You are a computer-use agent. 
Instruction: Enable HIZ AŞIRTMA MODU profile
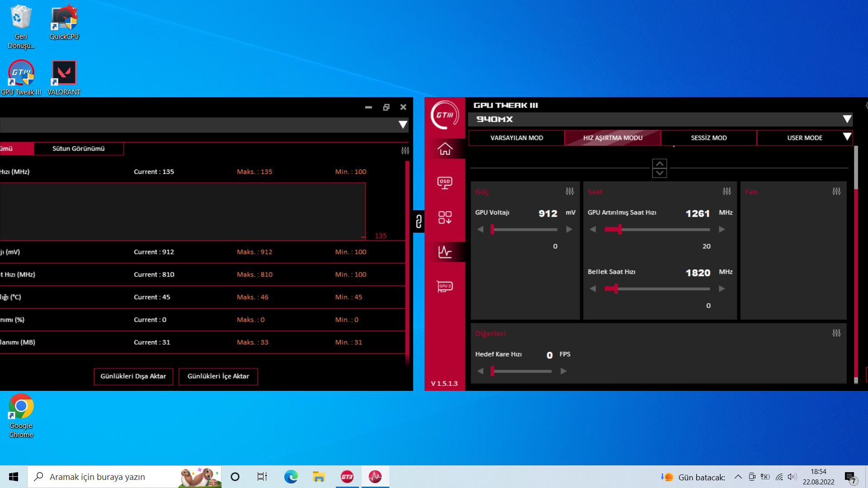613,138
